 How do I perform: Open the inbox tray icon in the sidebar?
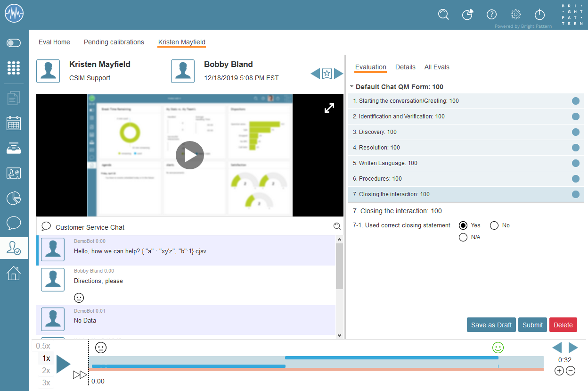pyautogui.click(x=14, y=148)
